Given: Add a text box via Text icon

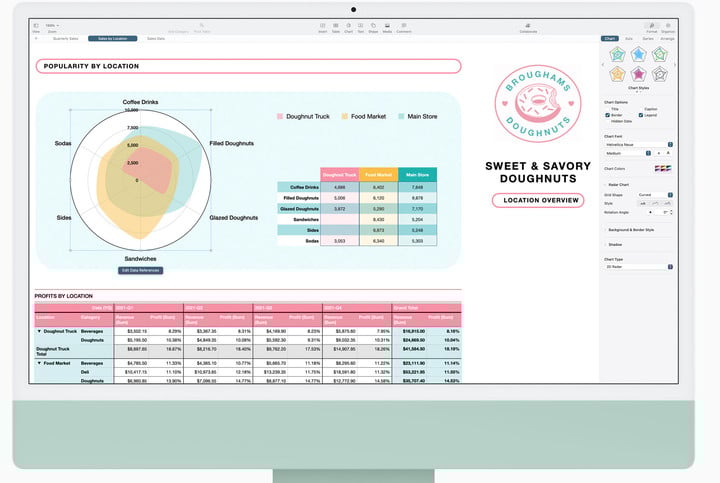Looking at the screenshot, I should pyautogui.click(x=360, y=26).
